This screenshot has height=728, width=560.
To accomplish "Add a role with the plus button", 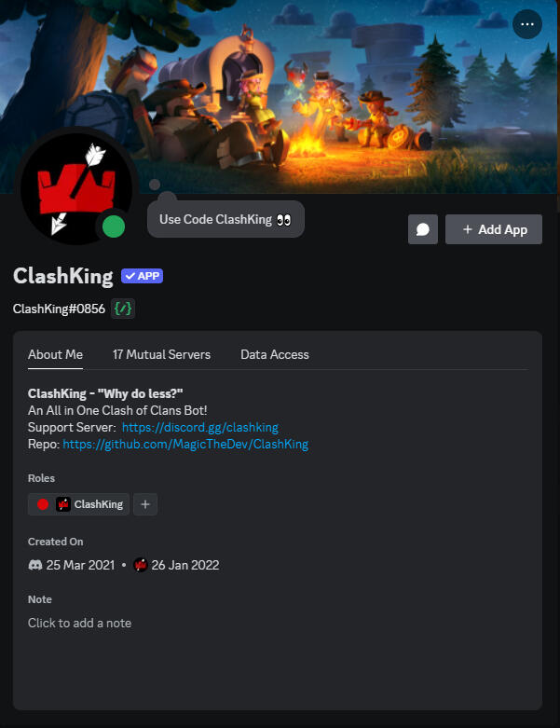I will pyautogui.click(x=145, y=504).
